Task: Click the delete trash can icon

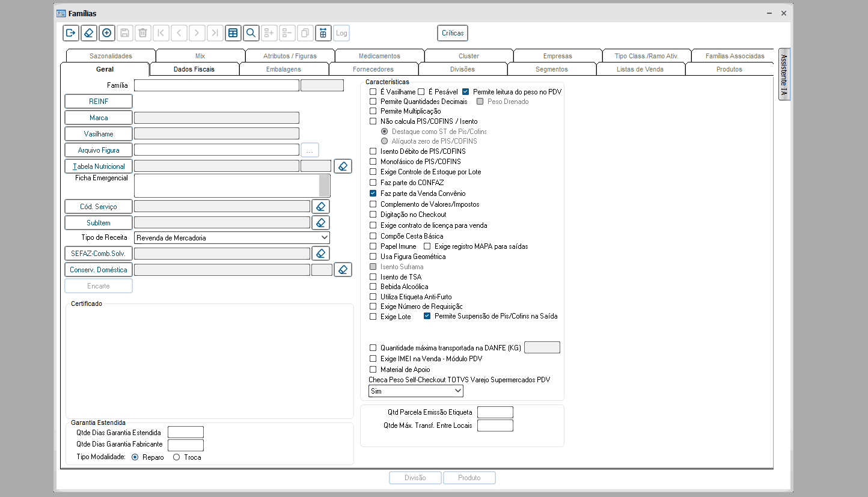Action: [143, 33]
